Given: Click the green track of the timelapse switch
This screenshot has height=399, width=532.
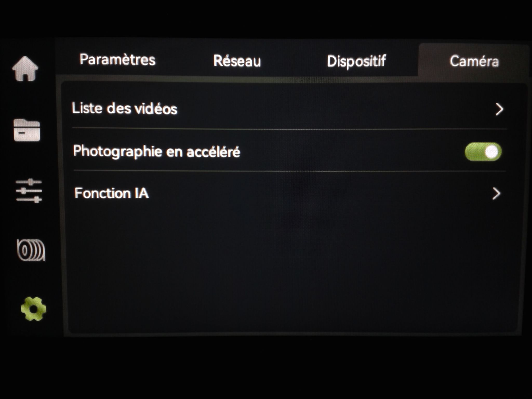Looking at the screenshot, I should pos(474,152).
